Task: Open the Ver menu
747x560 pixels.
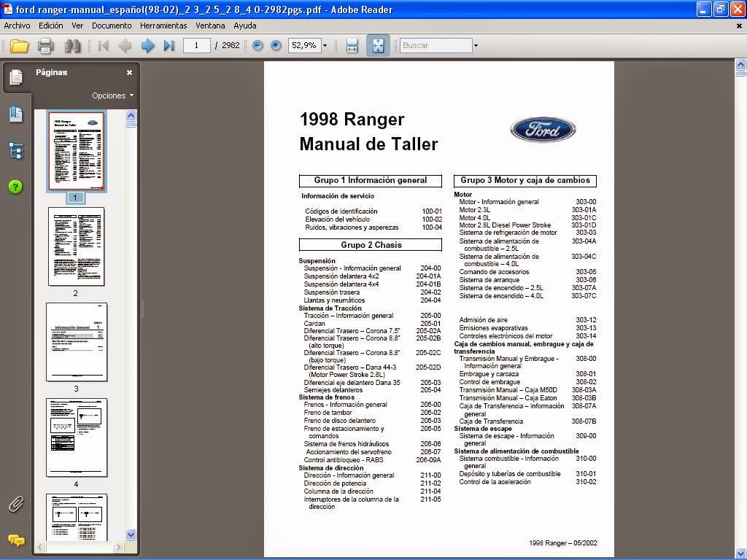Action: point(77,26)
